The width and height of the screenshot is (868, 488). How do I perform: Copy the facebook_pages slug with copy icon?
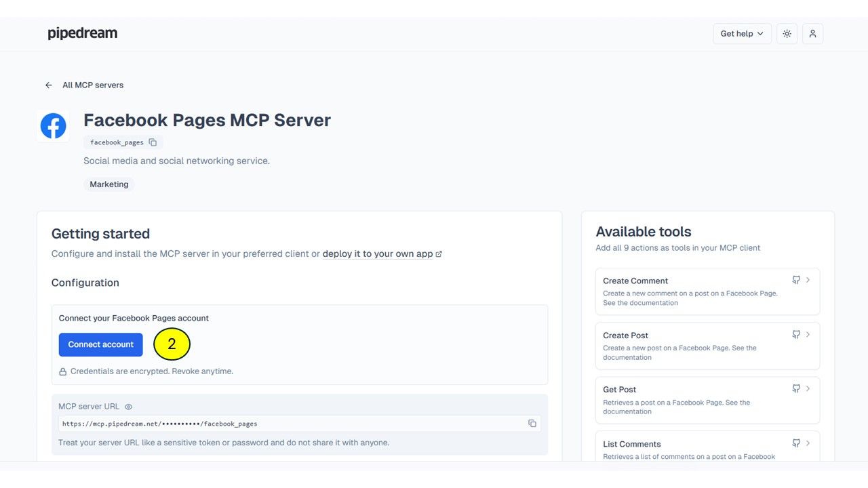pyautogui.click(x=153, y=142)
